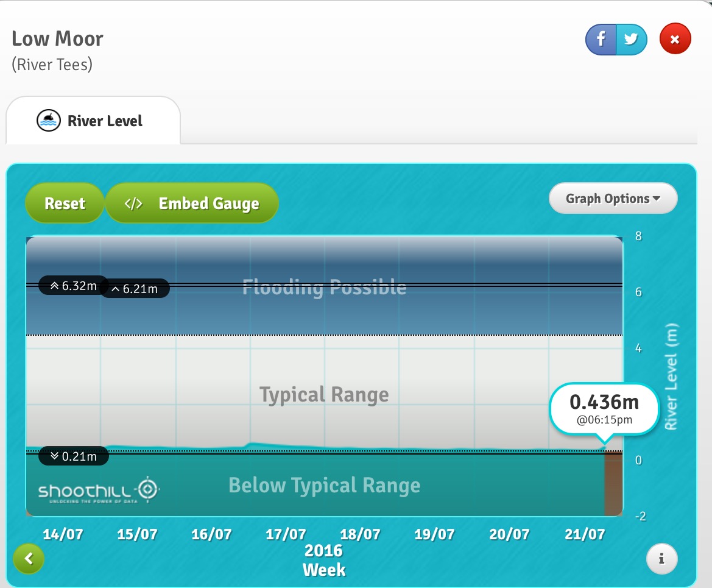Click the 0.21m low level marker
Screen dimensions: 712x588
click(x=73, y=456)
